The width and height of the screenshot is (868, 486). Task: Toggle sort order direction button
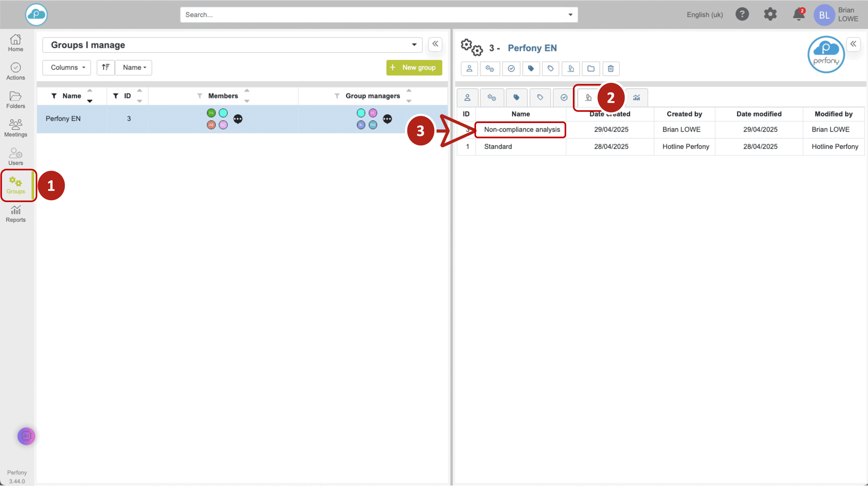pyautogui.click(x=105, y=67)
